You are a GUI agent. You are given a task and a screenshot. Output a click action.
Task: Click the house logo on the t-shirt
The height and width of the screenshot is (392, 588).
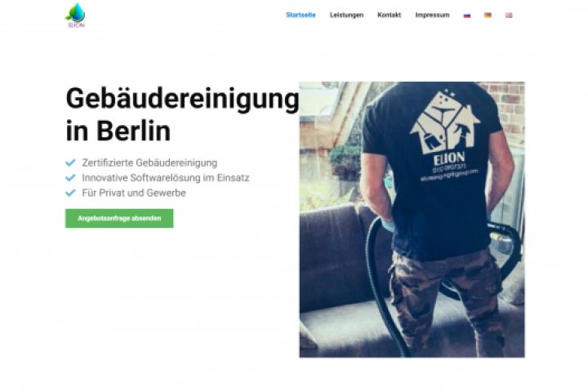tap(446, 122)
